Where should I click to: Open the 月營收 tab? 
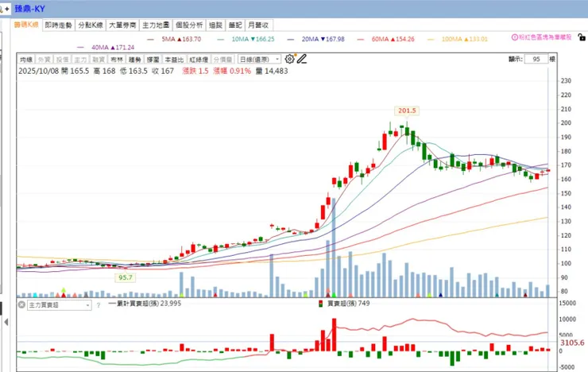[258, 25]
